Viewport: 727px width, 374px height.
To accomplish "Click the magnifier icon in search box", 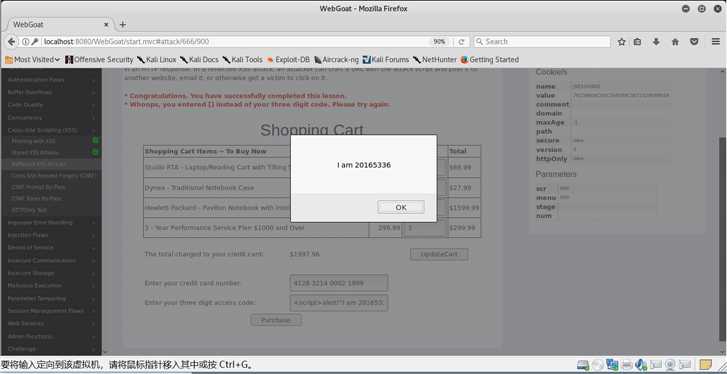I will pyautogui.click(x=480, y=42).
